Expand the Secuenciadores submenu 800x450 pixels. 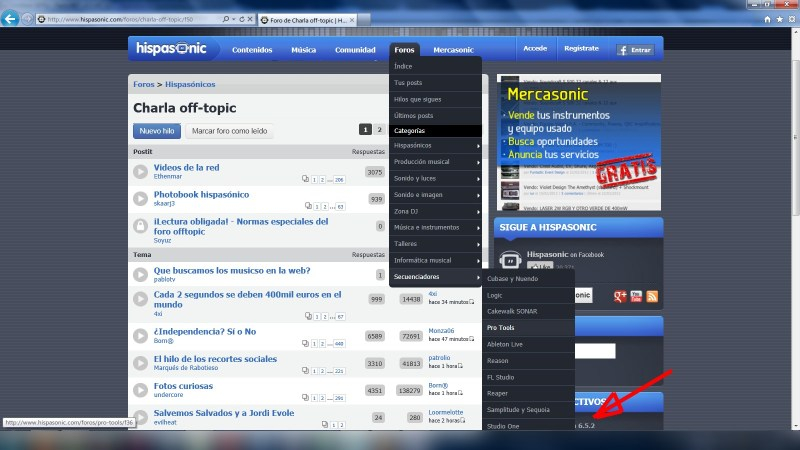(435, 277)
